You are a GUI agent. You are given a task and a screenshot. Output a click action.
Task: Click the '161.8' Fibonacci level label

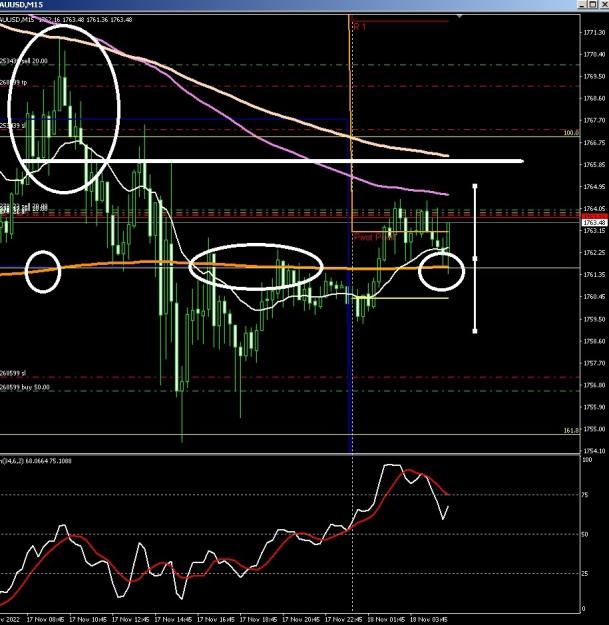click(571, 430)
